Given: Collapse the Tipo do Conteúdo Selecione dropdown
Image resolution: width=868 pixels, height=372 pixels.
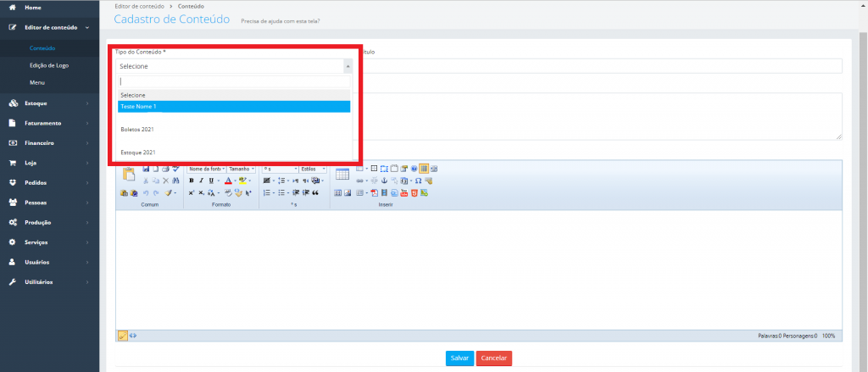Looking at the screenshot, I should tap(235, 66).
